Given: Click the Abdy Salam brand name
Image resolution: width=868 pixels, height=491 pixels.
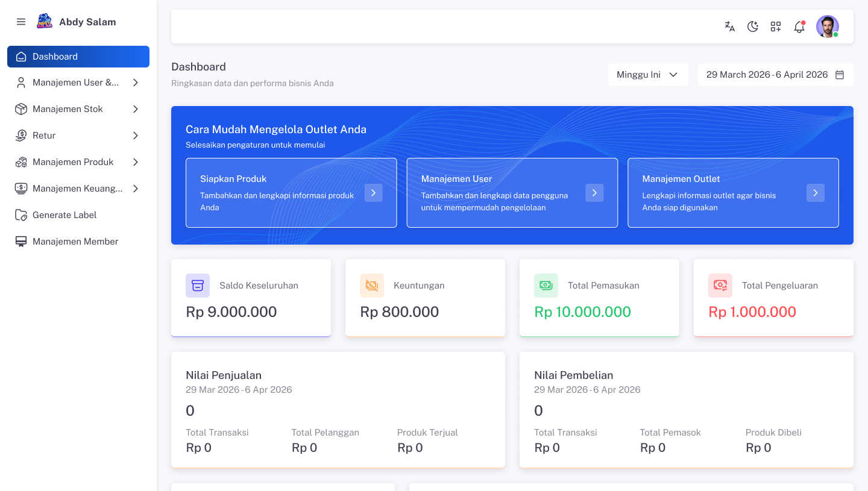Looking at the screenshot, I should (87, 22).
